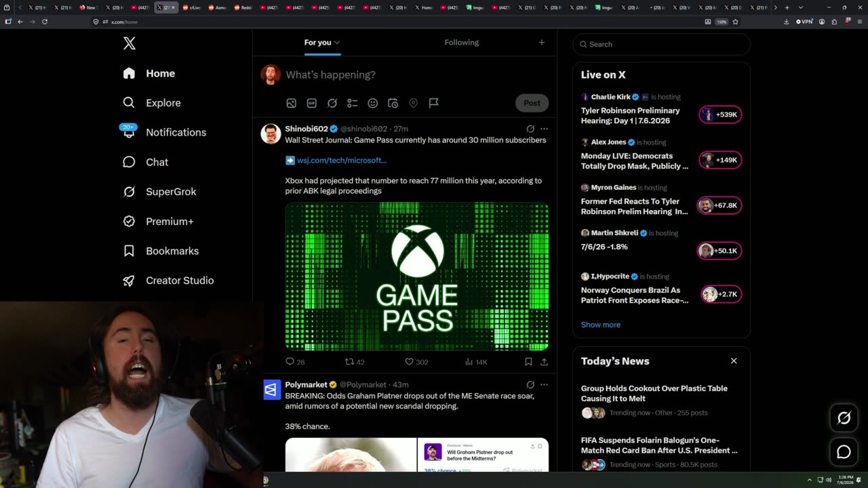
Task: Add a GIF to post
Action: point(311,103)
